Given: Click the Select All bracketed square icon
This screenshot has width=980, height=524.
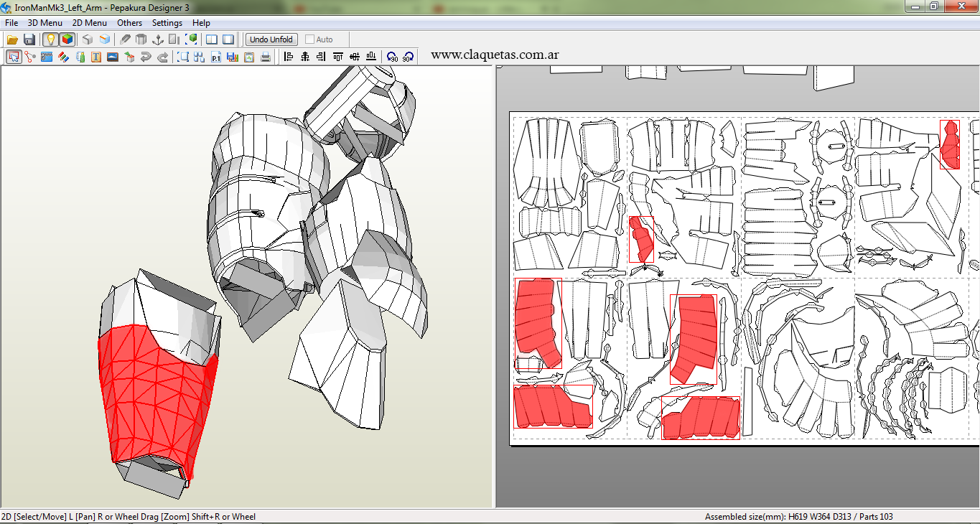Looking at the screenshot, I should pyautogui.click(x=183, y=57).
